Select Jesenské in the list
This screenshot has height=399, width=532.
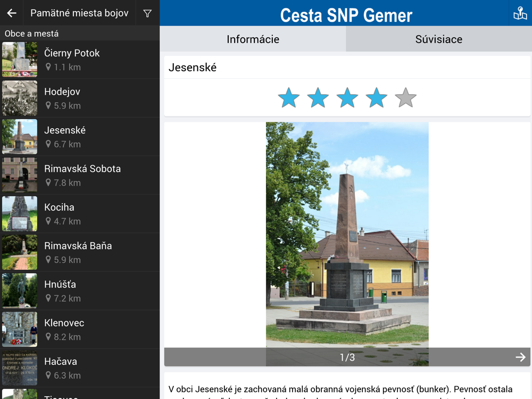coord(80,137)
